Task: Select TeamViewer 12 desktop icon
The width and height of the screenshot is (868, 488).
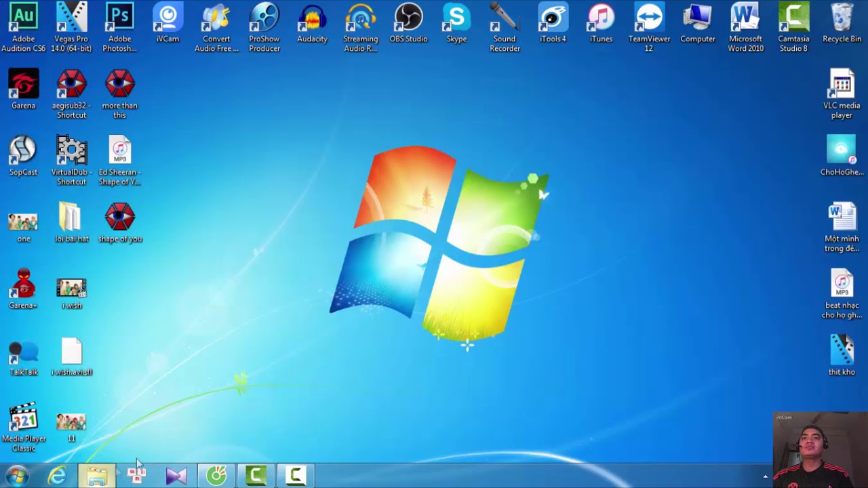Action: tap(649, 27)
